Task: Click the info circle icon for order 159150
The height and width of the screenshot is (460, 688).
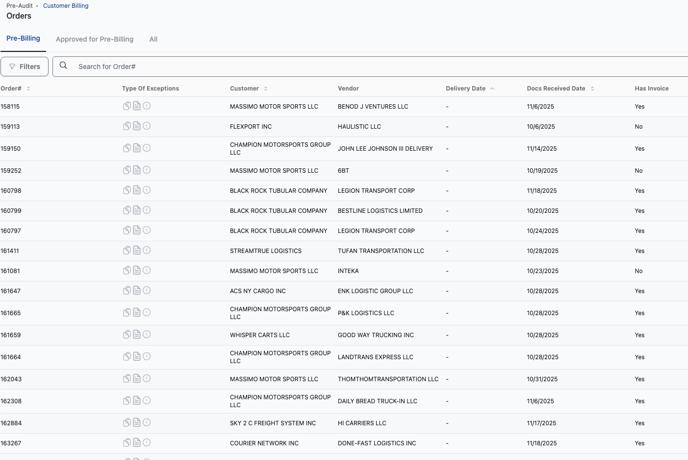Action: coord(146,148)
